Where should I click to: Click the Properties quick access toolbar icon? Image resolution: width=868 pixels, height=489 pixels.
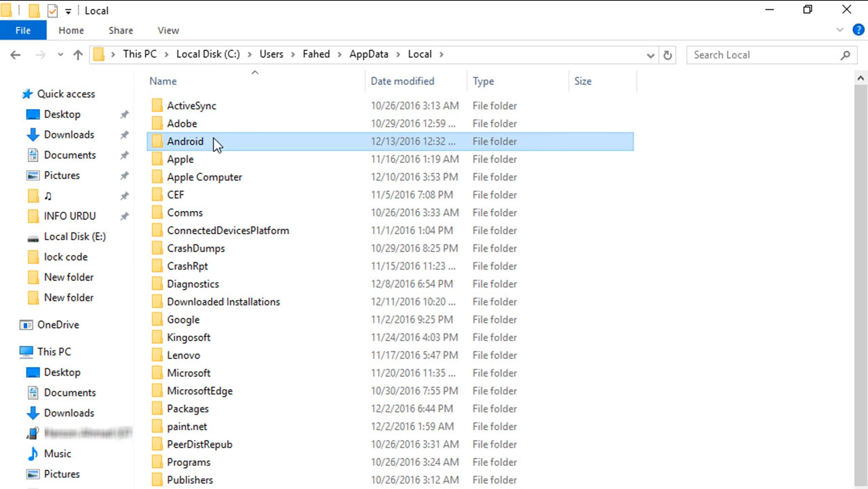[52, 11]
